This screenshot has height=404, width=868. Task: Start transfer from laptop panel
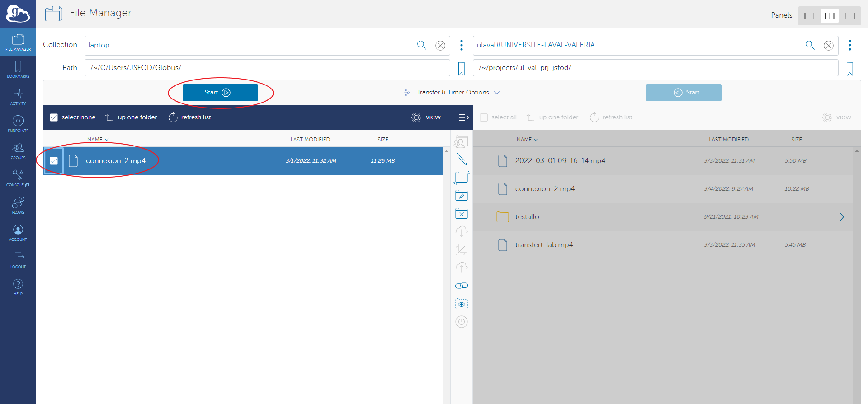point(220,93)
